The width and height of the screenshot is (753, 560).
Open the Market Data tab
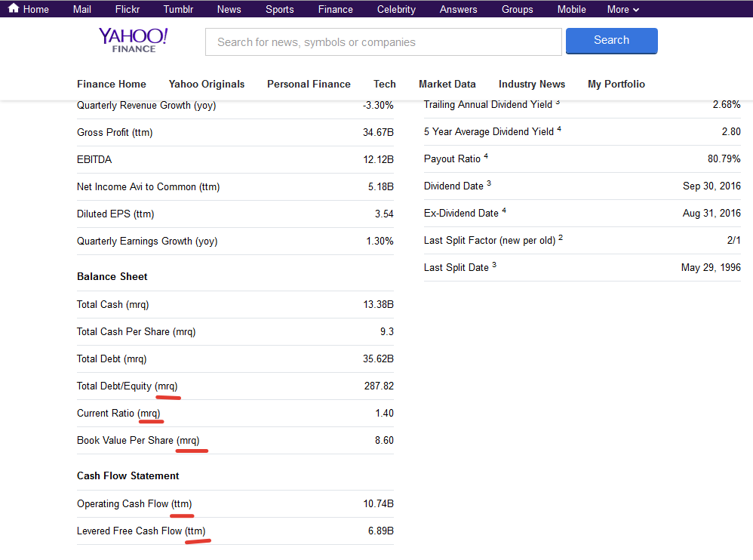click(447, 84)
